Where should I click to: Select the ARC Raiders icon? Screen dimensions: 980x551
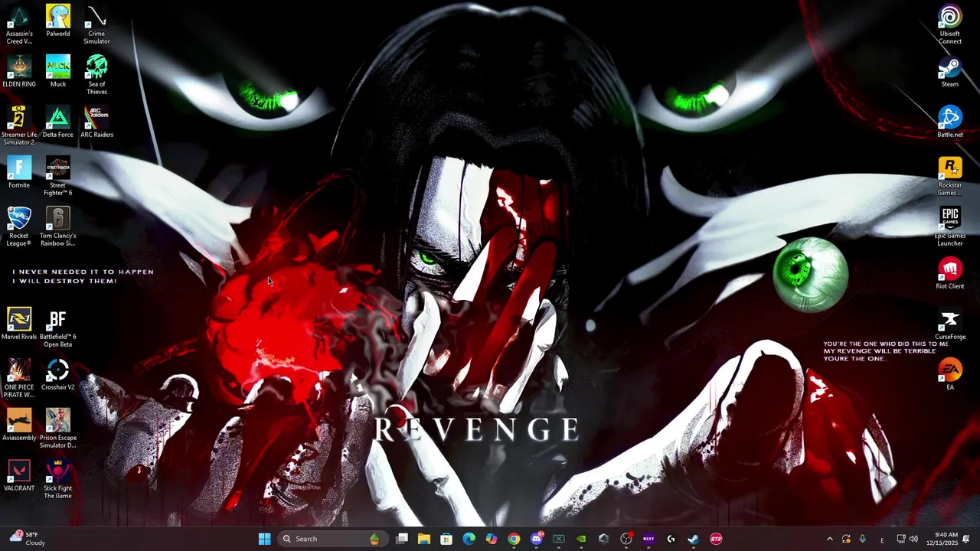pyautogui.click(x=96, y=122)
